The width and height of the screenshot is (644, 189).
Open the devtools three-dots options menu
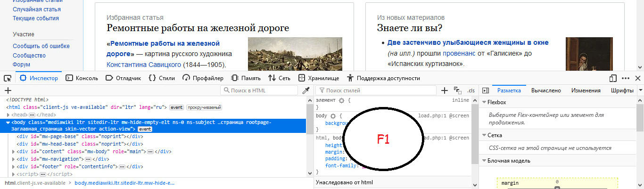point(626,78)
